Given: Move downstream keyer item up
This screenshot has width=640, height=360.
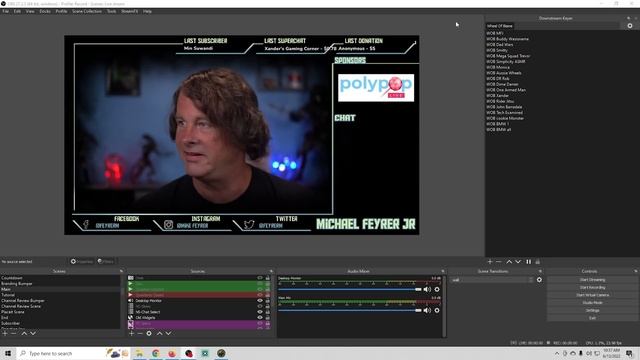Looking at the screenshot, I should tap(509, 262).
